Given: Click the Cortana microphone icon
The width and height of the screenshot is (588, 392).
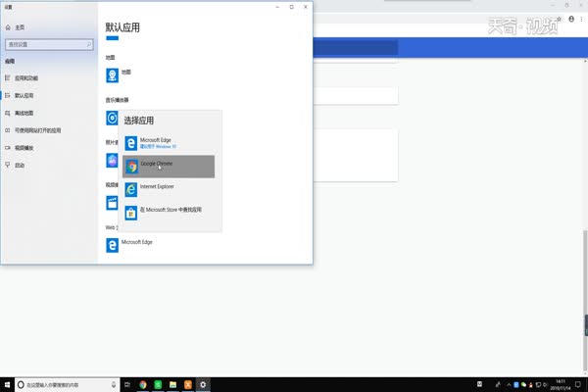Looking at the screenshot, I should click(x=114, y=384).
